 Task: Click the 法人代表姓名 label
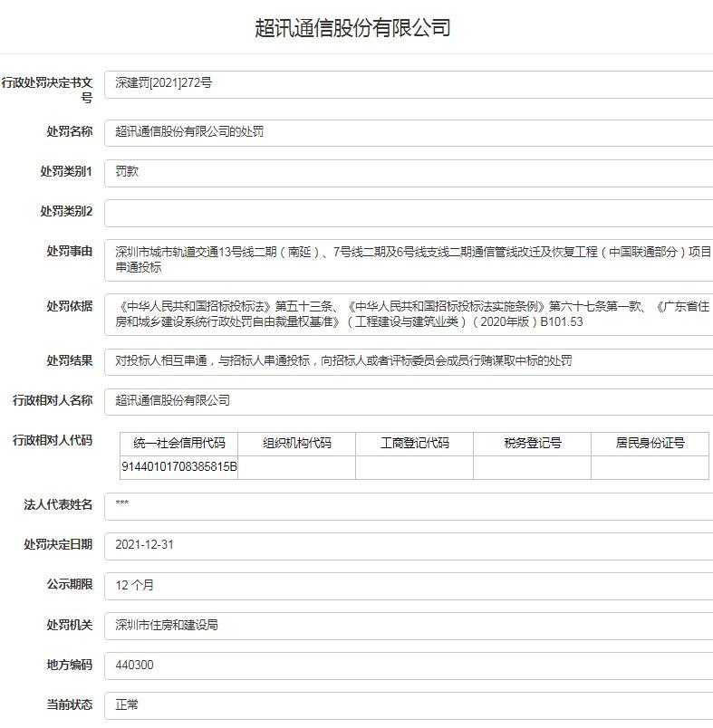[59, 504]
